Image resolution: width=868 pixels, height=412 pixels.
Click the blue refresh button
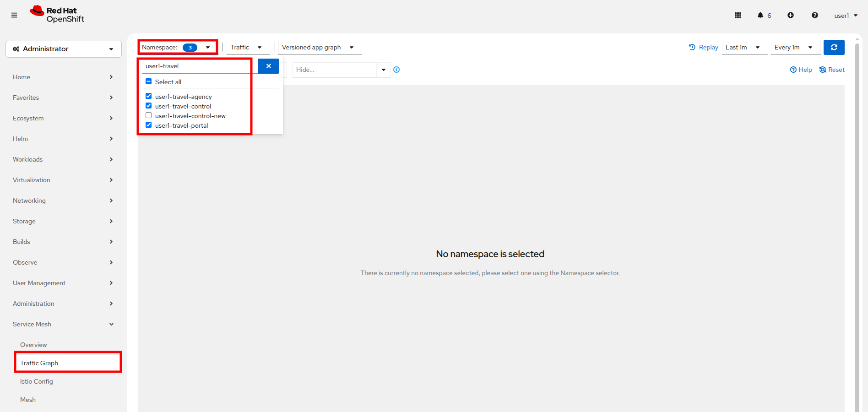[834, 47]
